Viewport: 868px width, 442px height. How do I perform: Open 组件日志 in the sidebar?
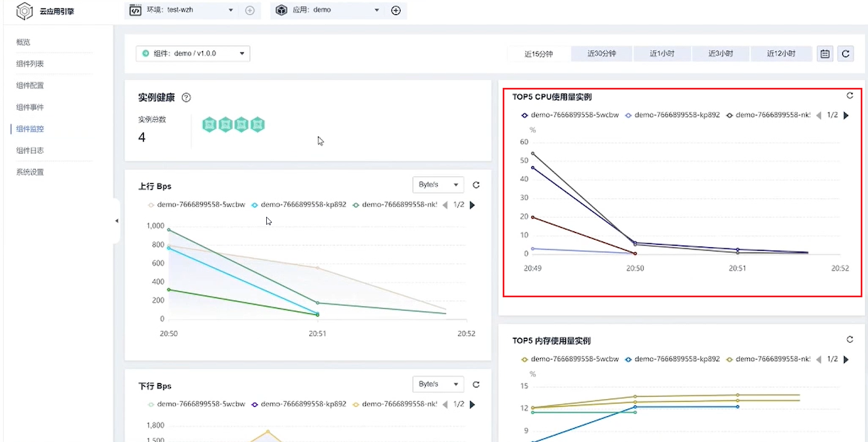(x=30, y=150)
